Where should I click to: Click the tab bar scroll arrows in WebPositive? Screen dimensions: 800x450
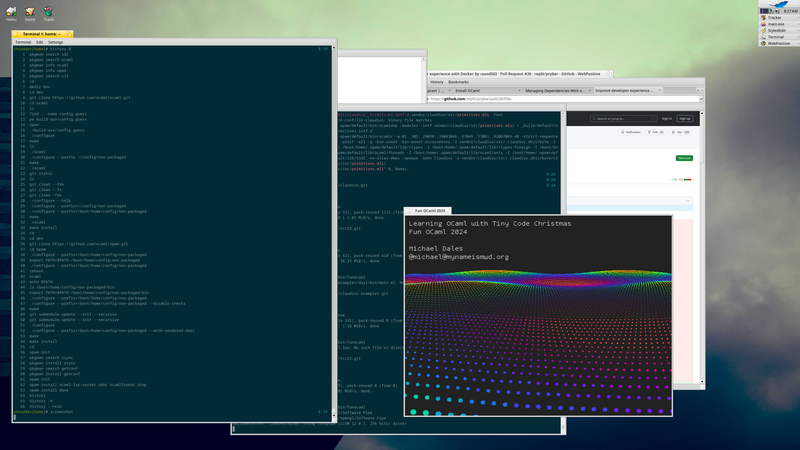point(700,90)
